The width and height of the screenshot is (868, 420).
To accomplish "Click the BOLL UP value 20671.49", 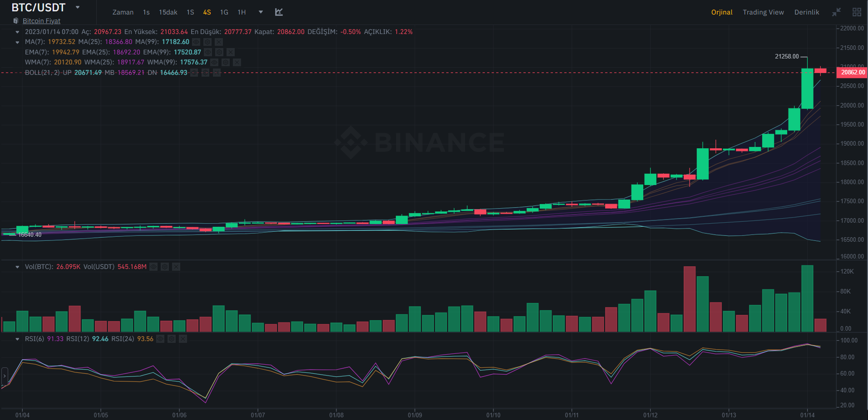I will pyautogui.click(x=88, y=73).
